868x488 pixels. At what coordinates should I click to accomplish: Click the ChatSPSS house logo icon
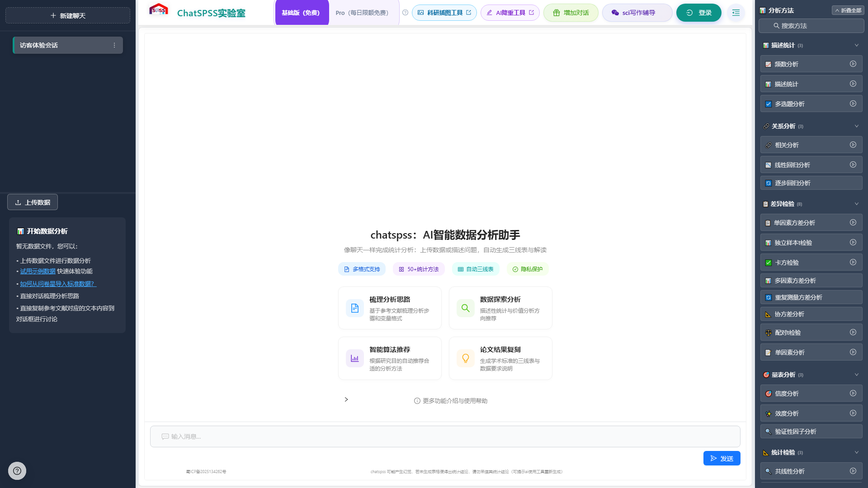click(x=159, y=9)
